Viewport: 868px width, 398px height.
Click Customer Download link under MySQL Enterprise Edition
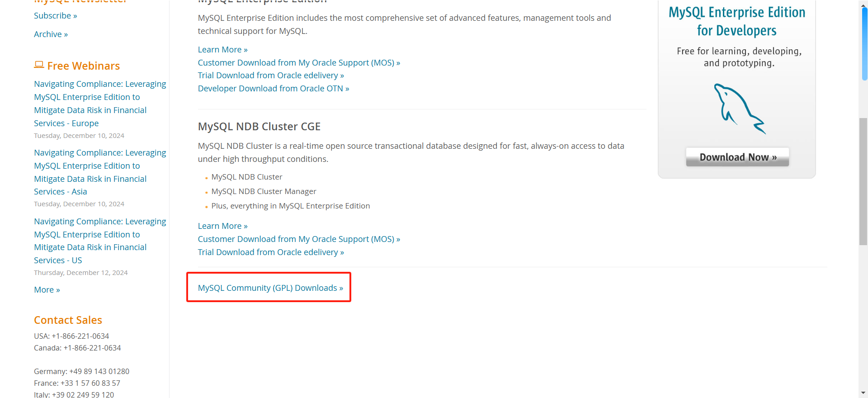[x=298, y=62]
